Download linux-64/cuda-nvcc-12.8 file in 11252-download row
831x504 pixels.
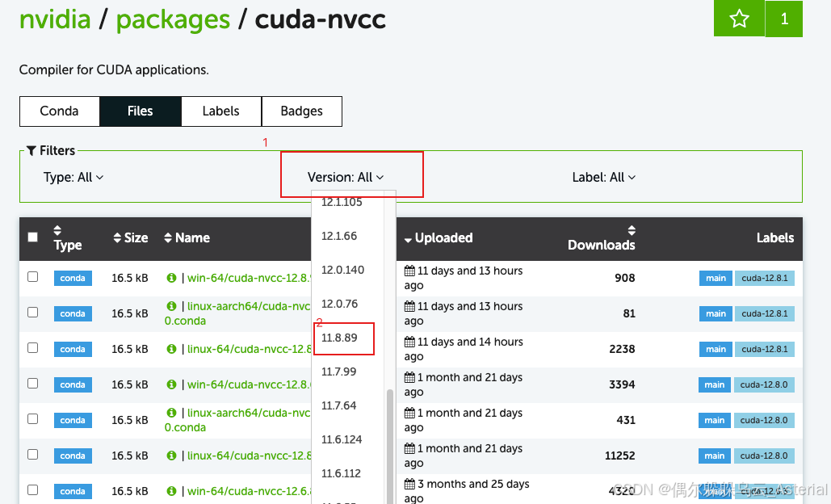click(x=249, y=456)
